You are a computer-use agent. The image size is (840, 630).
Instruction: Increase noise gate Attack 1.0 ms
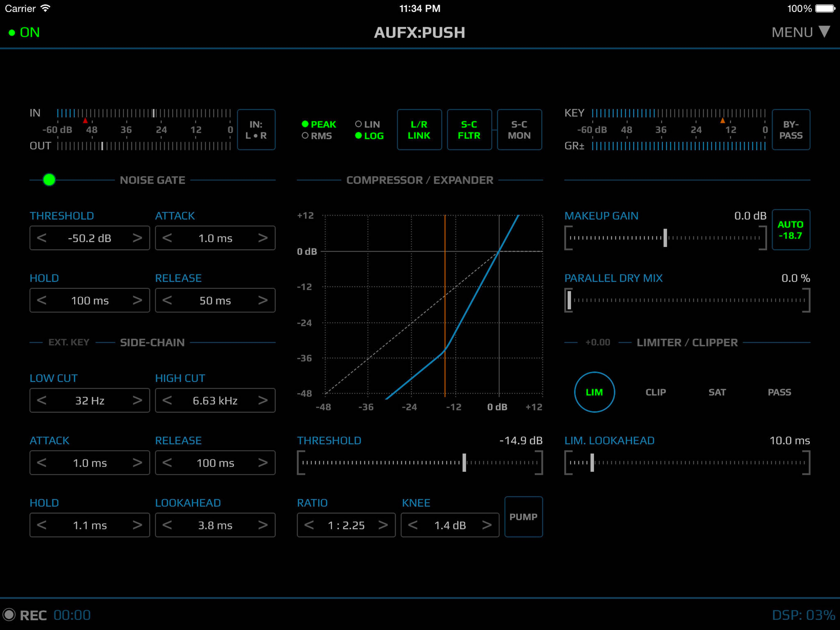[x=263, y=238]
